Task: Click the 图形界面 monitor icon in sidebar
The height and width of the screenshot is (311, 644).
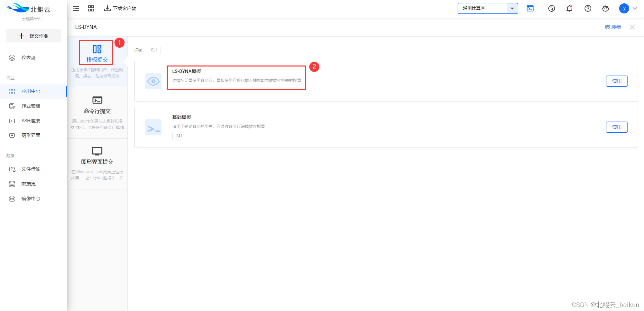Action: [x=12, y=136]
